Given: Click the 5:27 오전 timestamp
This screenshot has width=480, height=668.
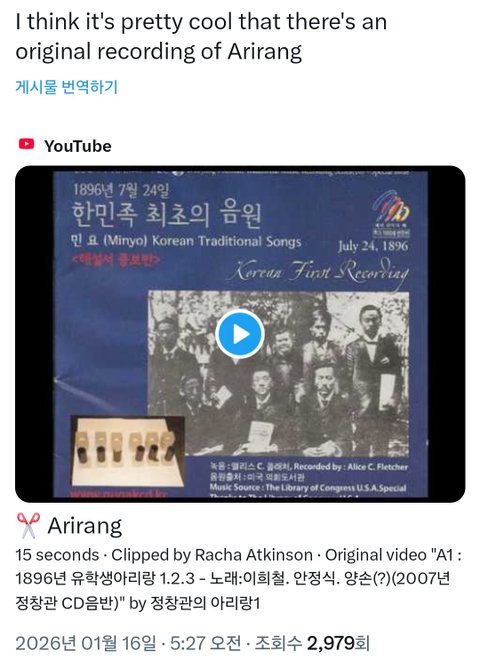Looking at the screenshot, I should coord(206,643).
